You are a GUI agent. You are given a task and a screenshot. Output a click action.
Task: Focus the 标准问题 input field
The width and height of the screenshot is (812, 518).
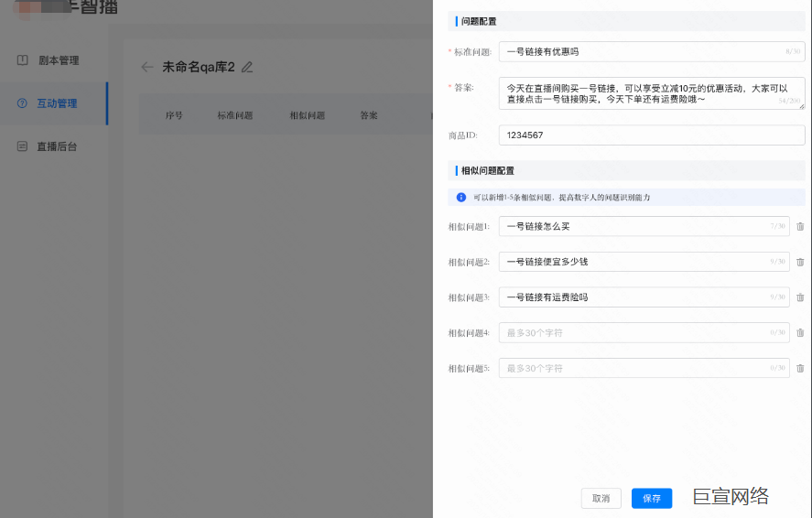pos(652,52)
